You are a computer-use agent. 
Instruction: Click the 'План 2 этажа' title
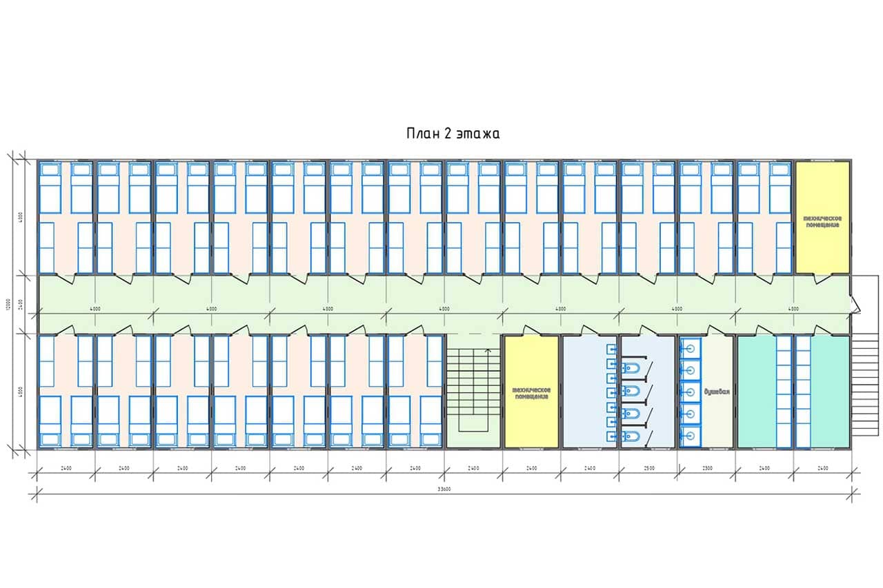pos(453,134)
